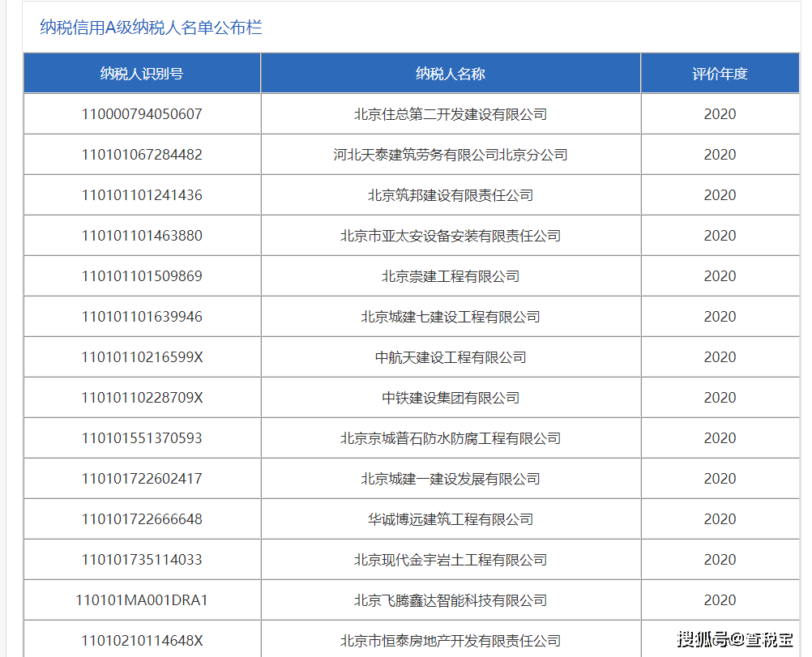
Task: Click 河北天泰建筑劳务有限公司北京分公司 cell
Action: [x=451, y=154]
